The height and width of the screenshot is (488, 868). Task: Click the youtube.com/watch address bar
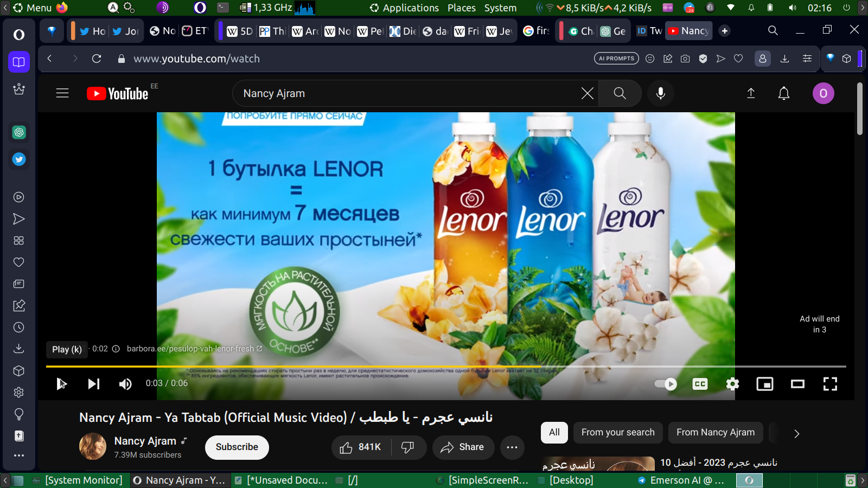pos(196,59)
